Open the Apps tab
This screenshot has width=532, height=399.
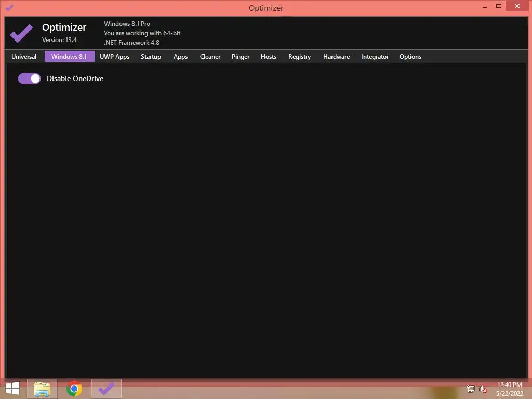click(180, 56)
